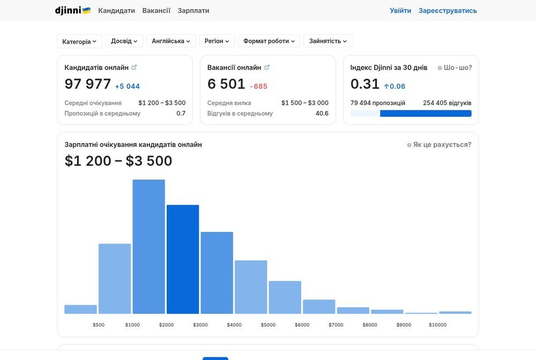Select the histogram bar at $6000–$7000
536x360 pixels.
tap(319, 307)
